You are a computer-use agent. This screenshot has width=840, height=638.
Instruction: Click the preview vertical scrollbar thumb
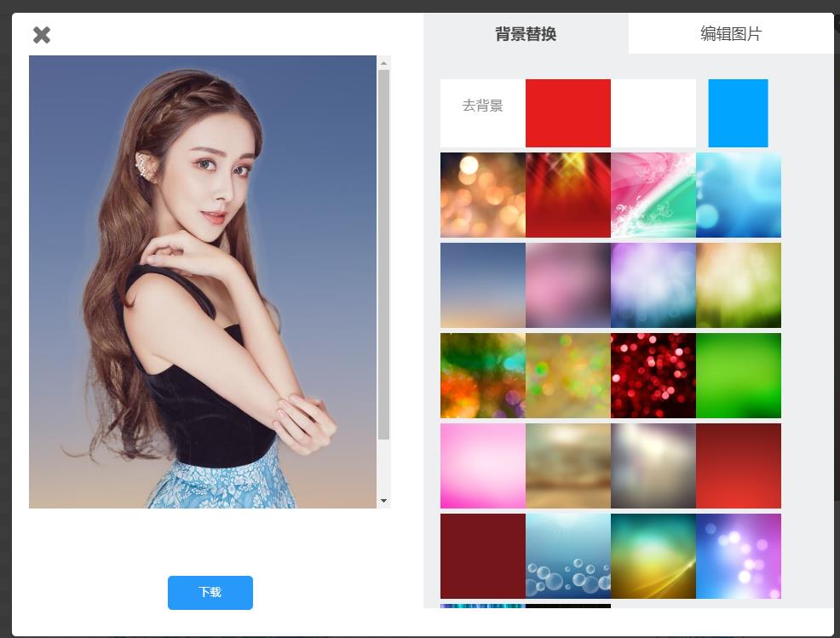click(383, 255)
